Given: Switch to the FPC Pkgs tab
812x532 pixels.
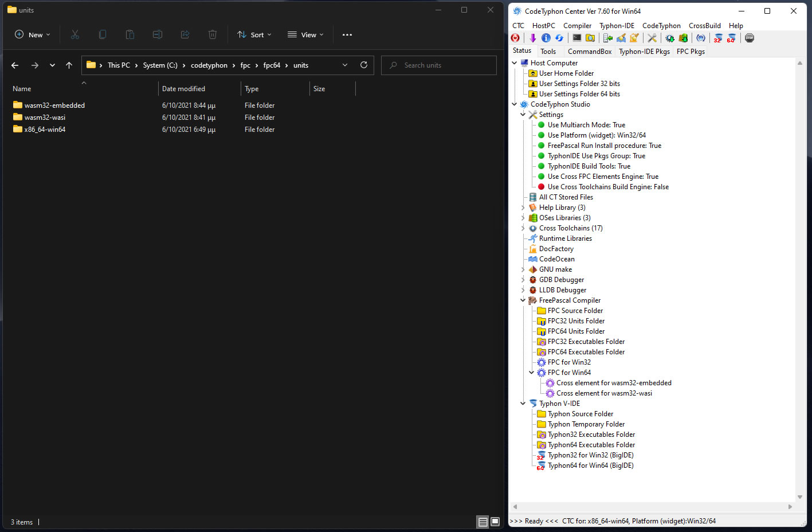Looking at the screenshot, I should pyautogui.click(x=691, y=51).
